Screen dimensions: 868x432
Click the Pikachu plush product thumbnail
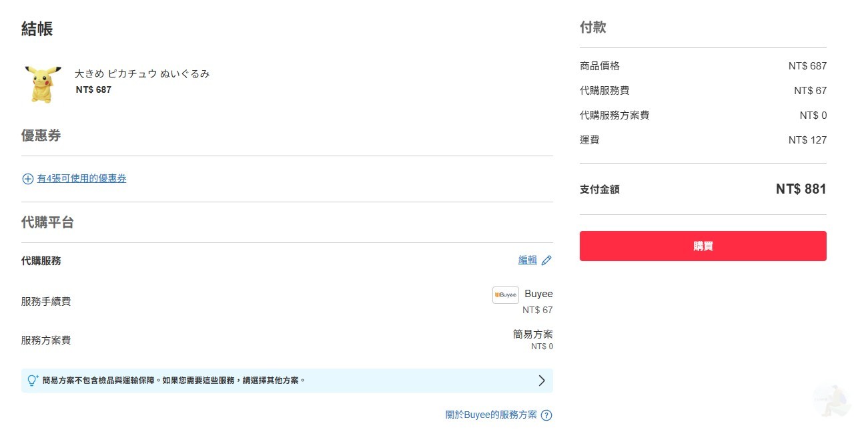(x=43, y=84)
